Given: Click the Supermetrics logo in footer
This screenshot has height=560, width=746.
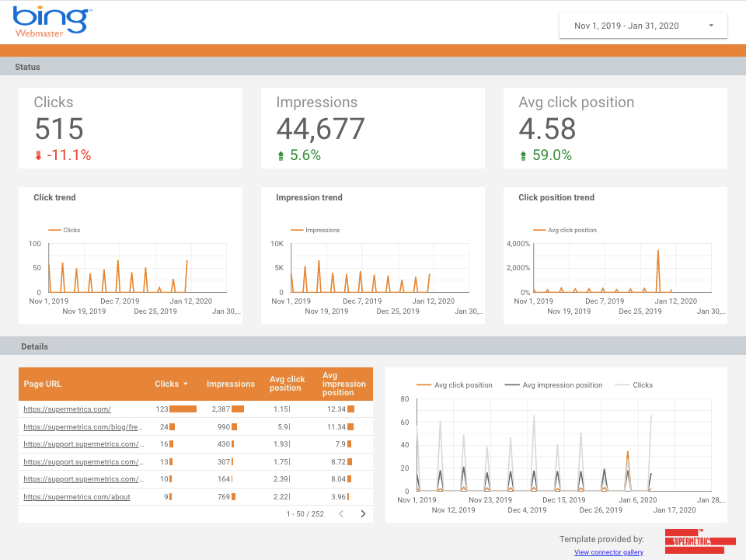Looking at the screenshot, I should (x=699, y=541).
